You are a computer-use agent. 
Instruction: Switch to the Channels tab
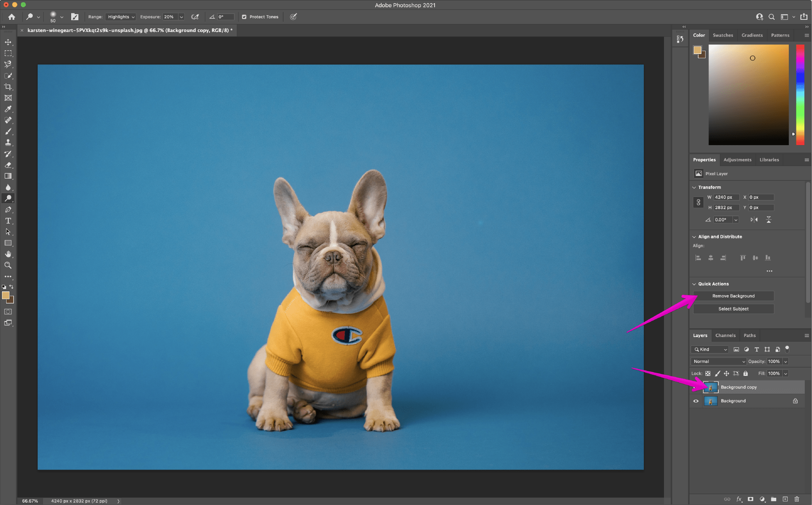[725, 335]
